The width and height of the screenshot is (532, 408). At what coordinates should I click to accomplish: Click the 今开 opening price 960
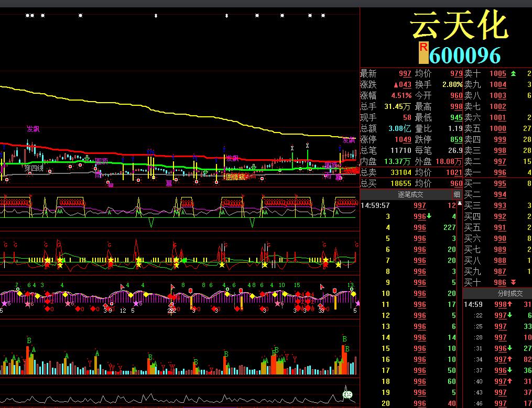coord(457,95)
